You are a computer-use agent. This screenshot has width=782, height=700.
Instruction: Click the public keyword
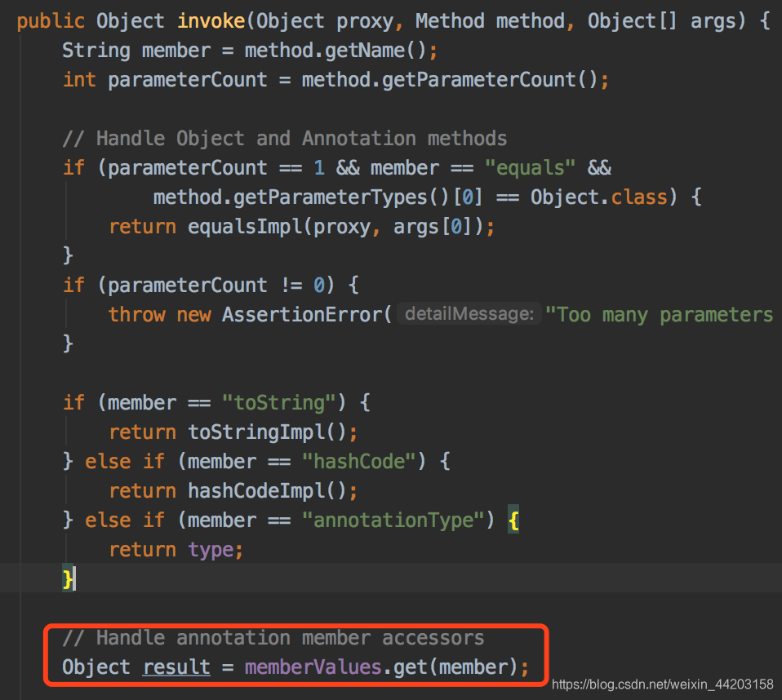click(x=51, y=21)
